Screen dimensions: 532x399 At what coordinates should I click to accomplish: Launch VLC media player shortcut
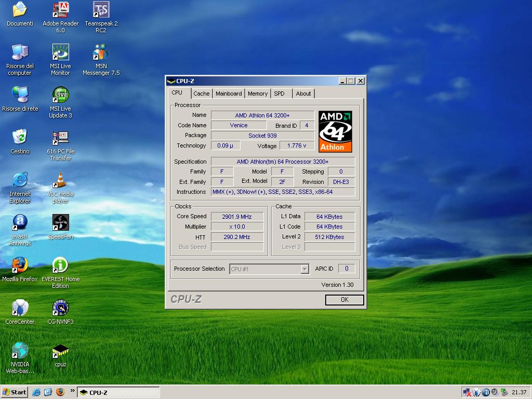[60, 188]
